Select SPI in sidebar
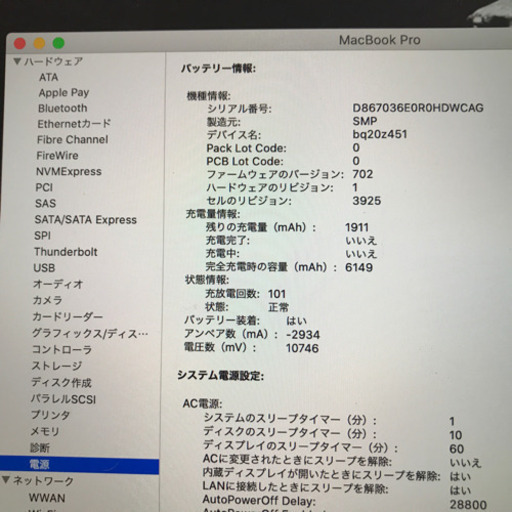Screen dimensions: 512x512 [42, 236]
